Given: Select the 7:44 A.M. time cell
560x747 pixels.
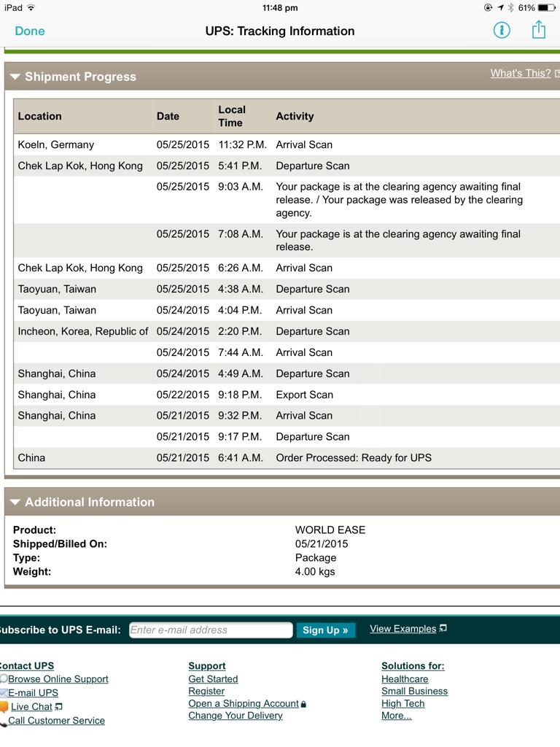Looking at the screenshot, I should click(241, 352).
